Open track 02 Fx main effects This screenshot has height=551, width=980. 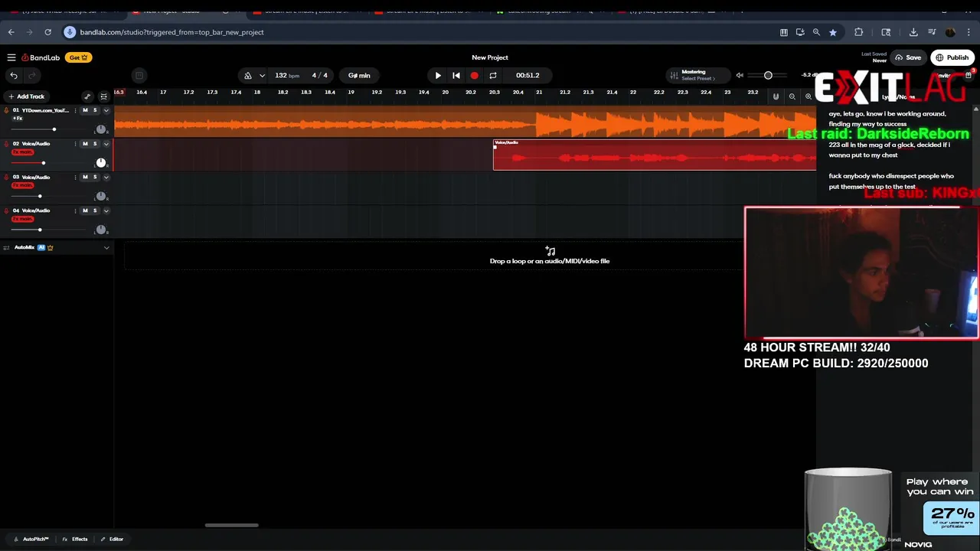22,152
